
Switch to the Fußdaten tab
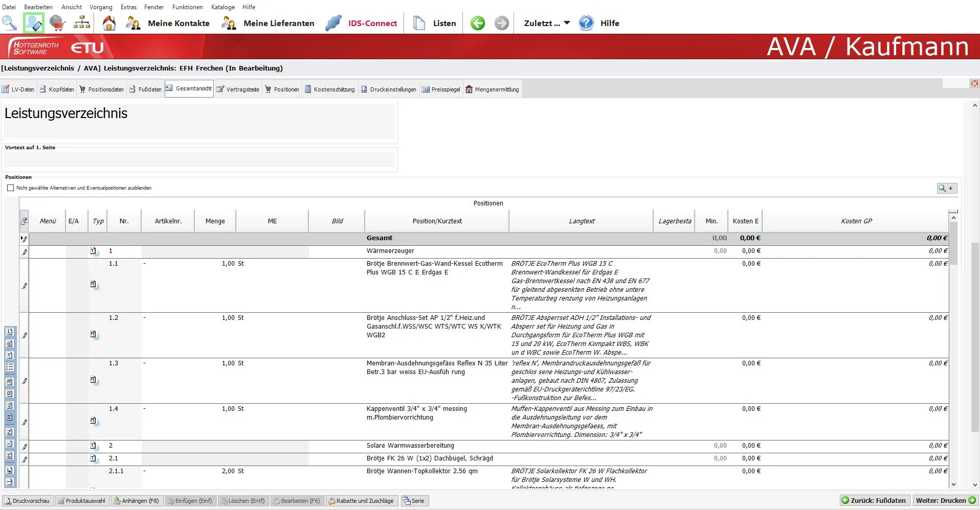[145, 89]
